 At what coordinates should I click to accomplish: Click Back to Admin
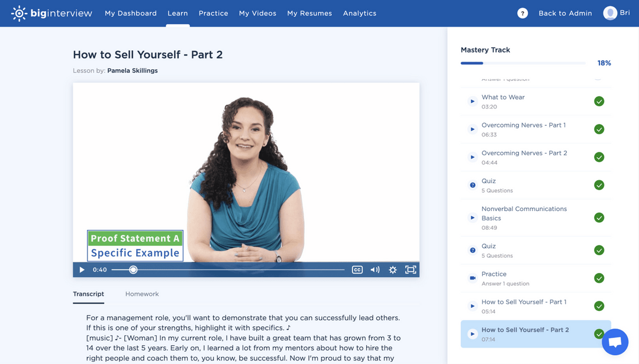tap(564, 12)
